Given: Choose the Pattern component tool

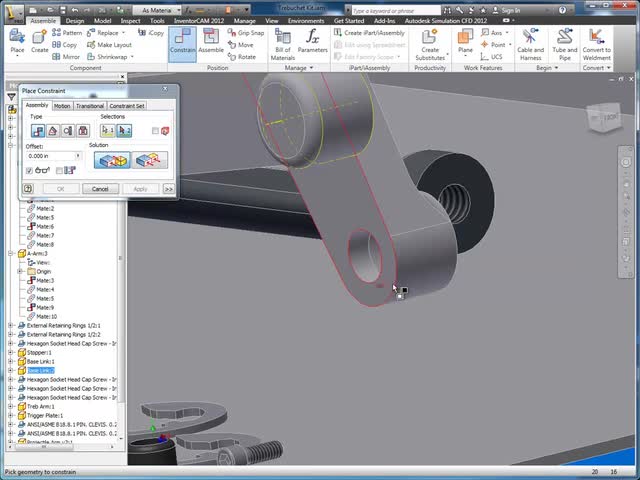Looking at the screenshot, I should pos(67,33).
